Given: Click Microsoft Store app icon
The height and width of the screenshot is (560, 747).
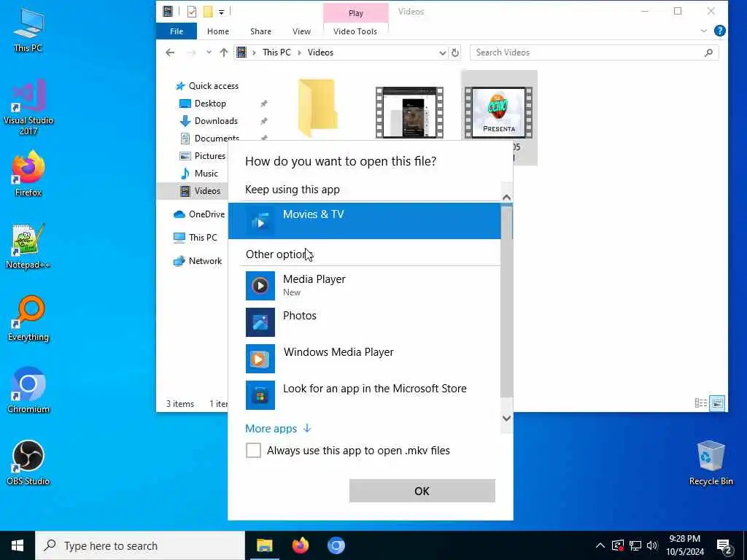Looking at the screenshot, I should [x=260, y=394].
